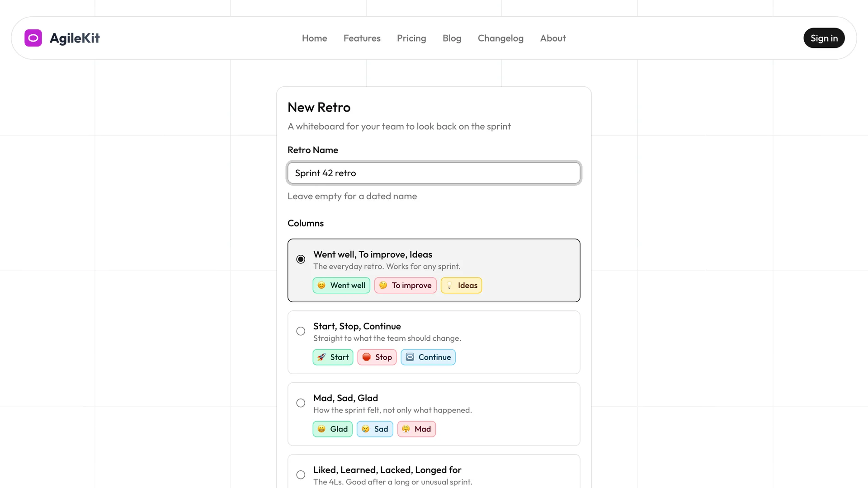868x488 pixels.
Task: Click the 'A whiteboard for your team' subtitle
Action: coord(399,127)
